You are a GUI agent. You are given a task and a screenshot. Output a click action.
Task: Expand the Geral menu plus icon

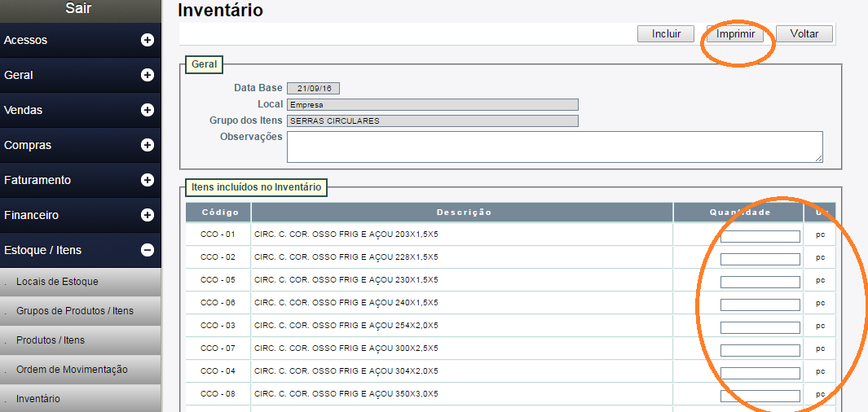click(148, 75)
